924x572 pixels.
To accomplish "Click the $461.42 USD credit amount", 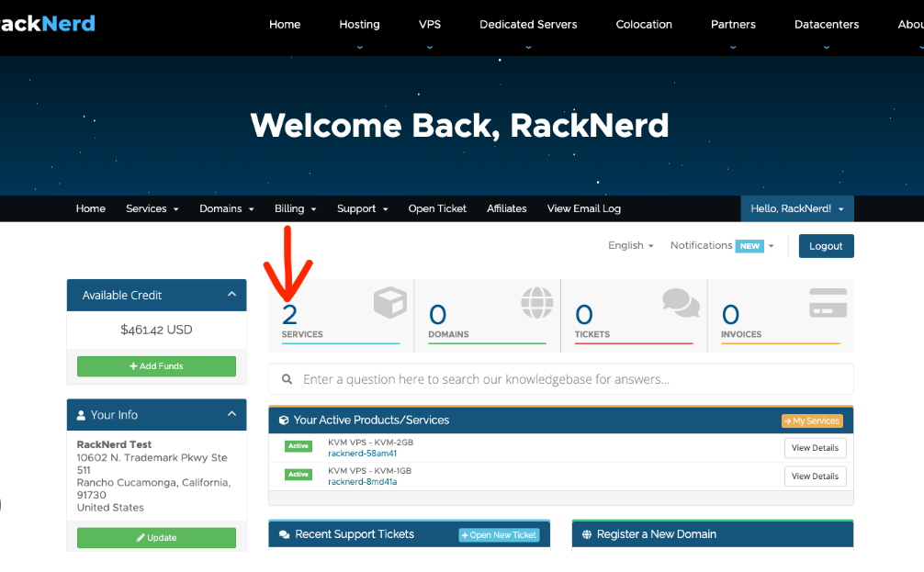I will [157, 330].
